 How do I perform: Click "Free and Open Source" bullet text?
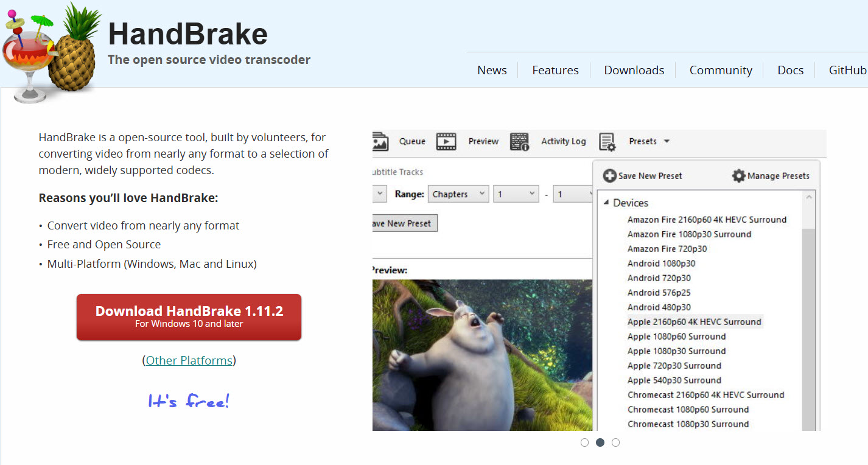pos(104,245)
